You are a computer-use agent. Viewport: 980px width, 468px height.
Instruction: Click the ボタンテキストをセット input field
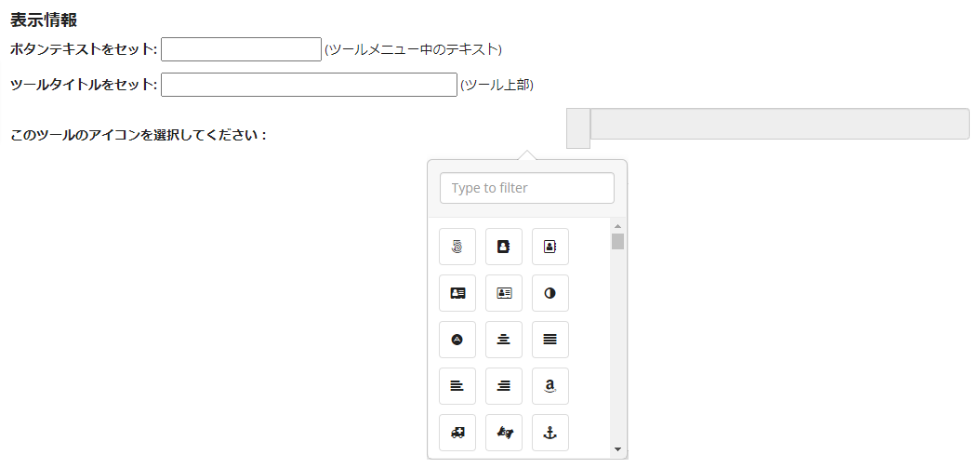tap(241, 49)
